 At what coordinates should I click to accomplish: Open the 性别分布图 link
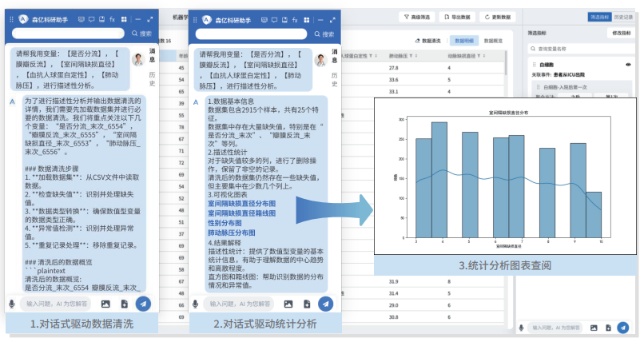click(x=225, y=223)
